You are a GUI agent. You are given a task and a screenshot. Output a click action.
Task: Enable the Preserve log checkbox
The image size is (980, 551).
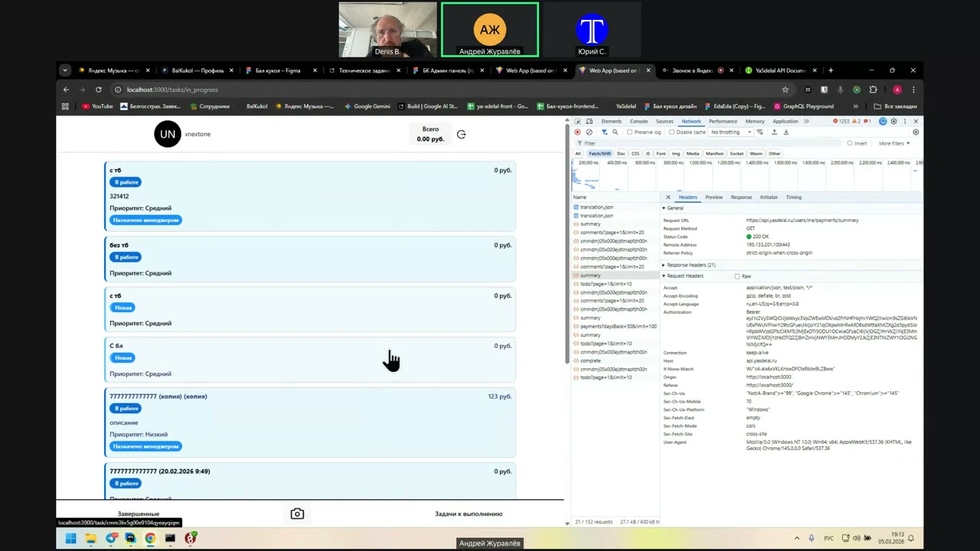click(630, 132)
